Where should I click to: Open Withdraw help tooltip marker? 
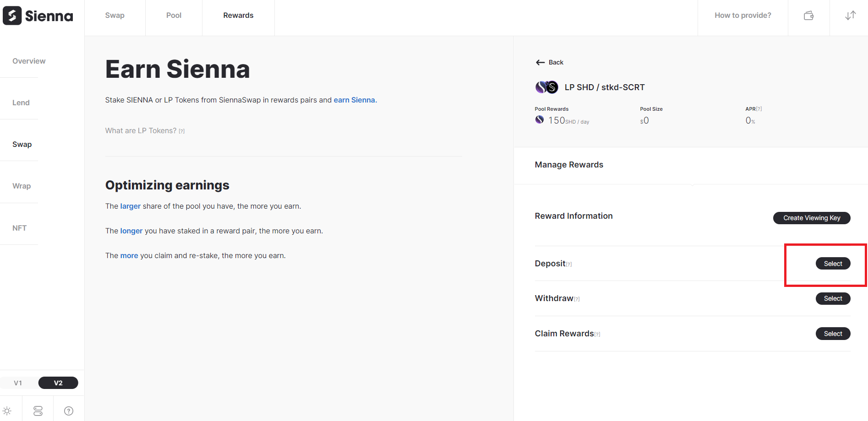point(577,299)
